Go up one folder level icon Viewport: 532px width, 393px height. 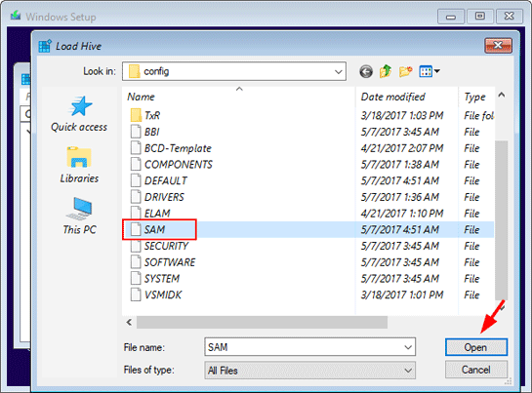click(x=386, y=71)
